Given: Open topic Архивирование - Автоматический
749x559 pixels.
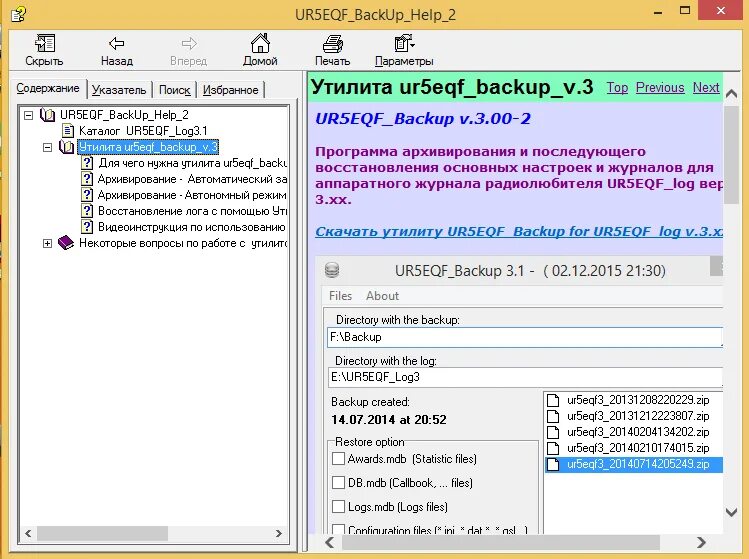Looking at the screenshot, I should (192, 179).
